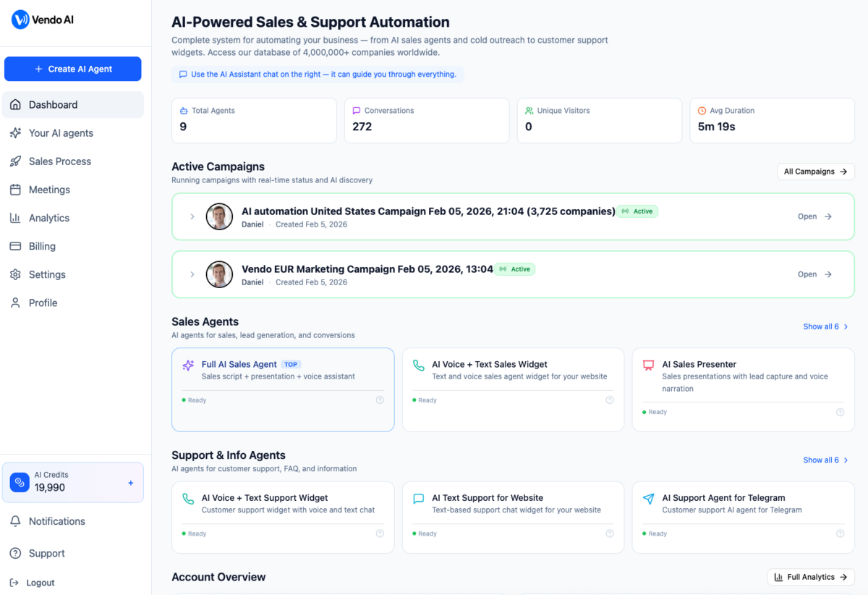Expand the AI automation United States campaign
This screenshot has height=595, width=868.
point(192,216)
